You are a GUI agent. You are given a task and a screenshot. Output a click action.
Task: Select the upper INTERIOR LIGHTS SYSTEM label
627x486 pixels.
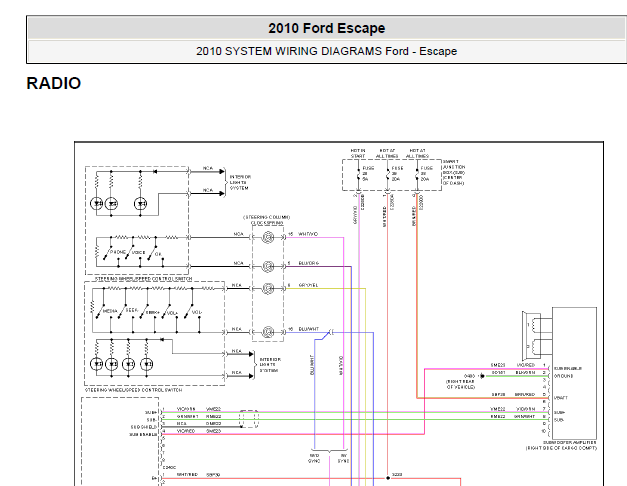[240, 182]
